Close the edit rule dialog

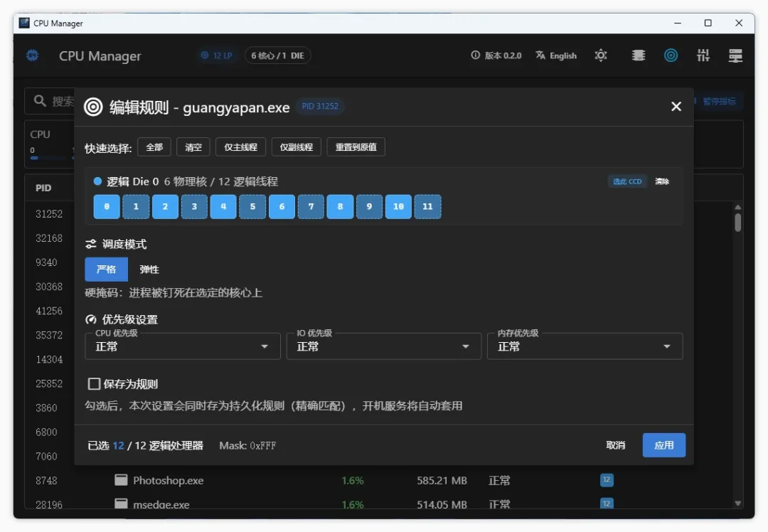(676, 106)
